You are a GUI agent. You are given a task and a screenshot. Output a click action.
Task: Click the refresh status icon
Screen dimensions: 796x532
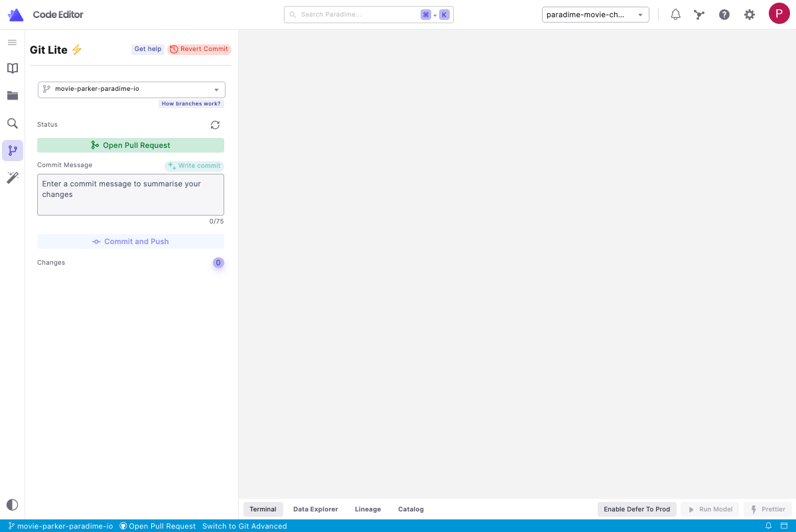tap(215, 125)
